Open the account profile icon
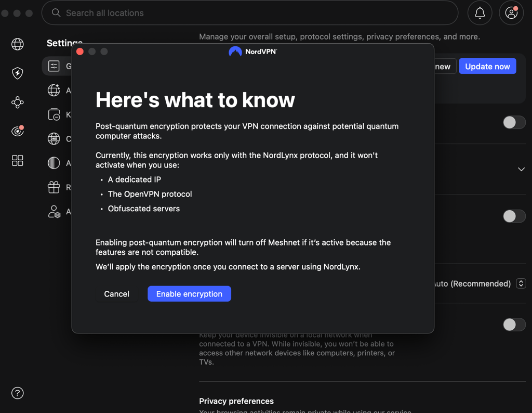The image size is (532, 413). [511, 13]
